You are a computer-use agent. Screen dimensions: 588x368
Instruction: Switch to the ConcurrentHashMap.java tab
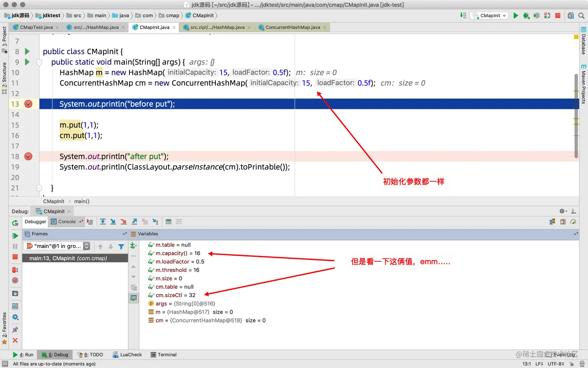pyautogui.click(x=293, y=27)
